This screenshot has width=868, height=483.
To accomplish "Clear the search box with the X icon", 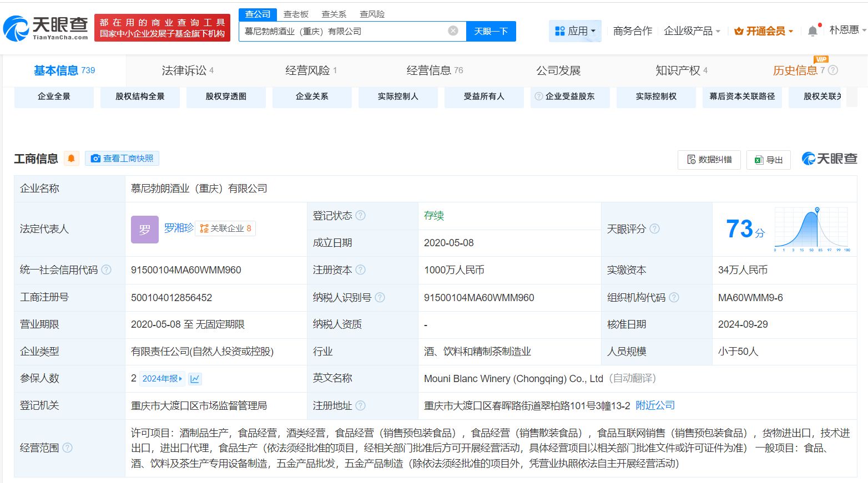I will coord(453,31).
